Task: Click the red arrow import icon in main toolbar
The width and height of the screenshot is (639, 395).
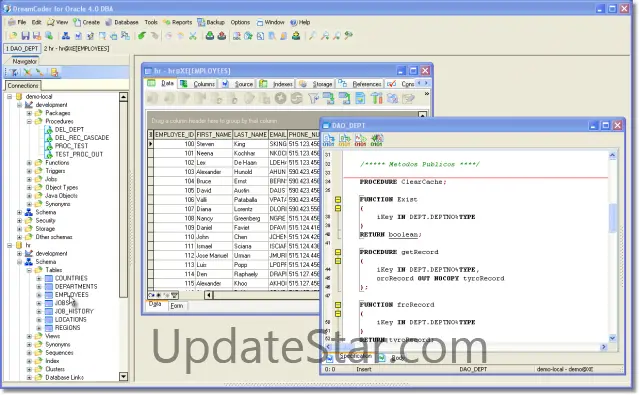Action: [x=222, y=36]
